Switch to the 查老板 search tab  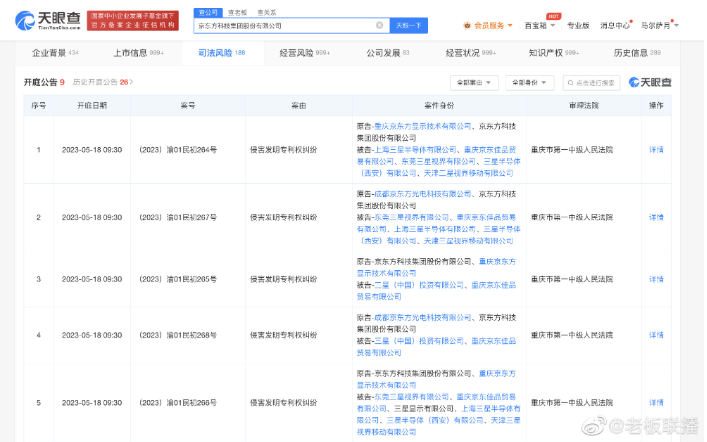click(x=237, y=13)
